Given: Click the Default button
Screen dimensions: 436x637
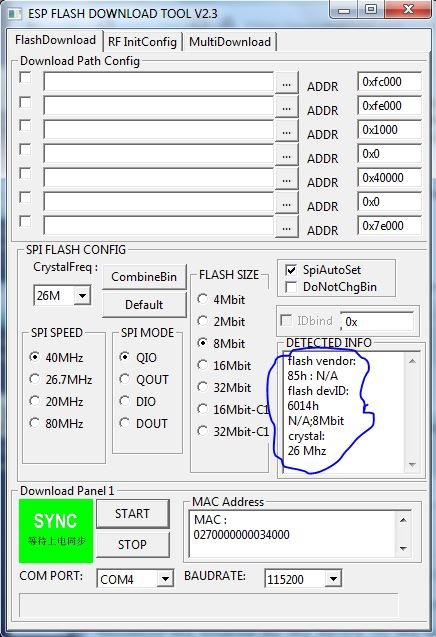Looking at the screenshot, I should point(144,305).
